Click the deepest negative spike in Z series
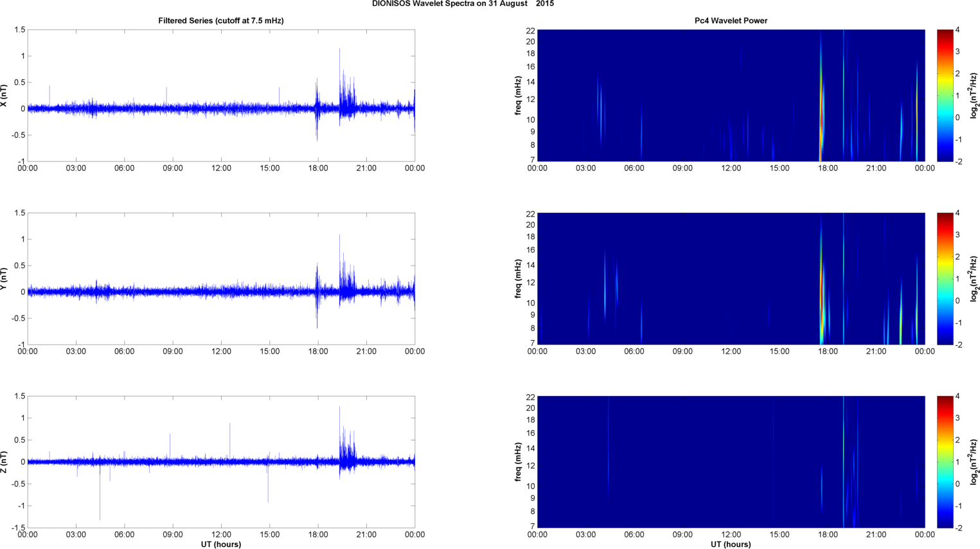This screenshot has height=549, width=980. [100, 492]
